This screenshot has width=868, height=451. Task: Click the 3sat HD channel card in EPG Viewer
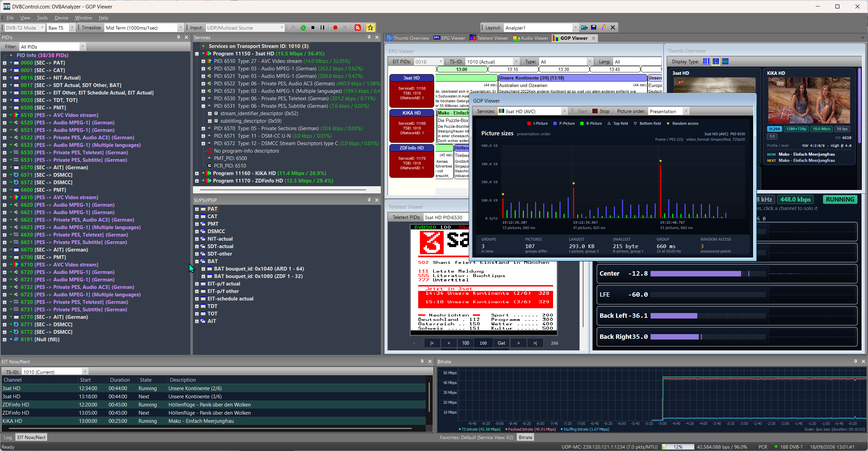412,90
